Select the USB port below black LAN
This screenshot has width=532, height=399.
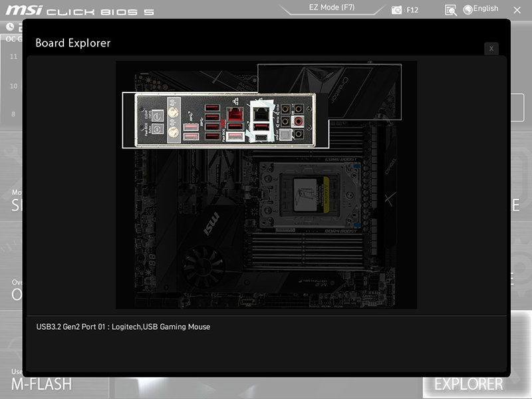tap(261, 127)
